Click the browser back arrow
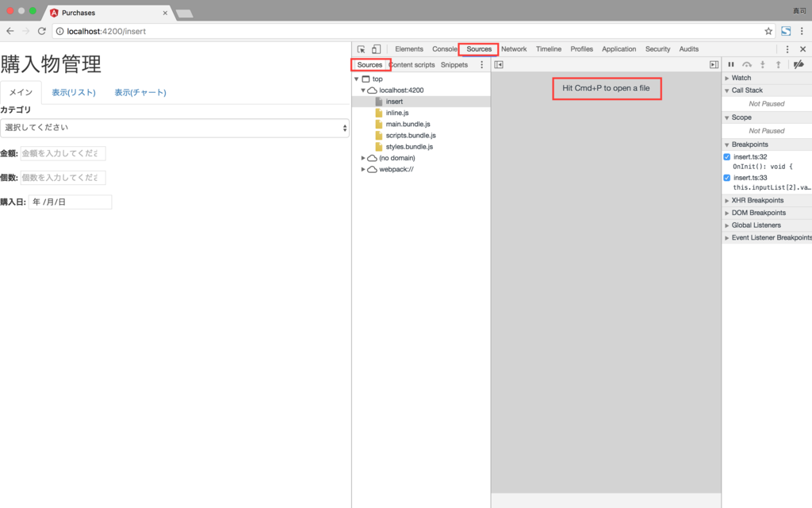The height and width of the screenshot is (508, 812). pos(10,31)
